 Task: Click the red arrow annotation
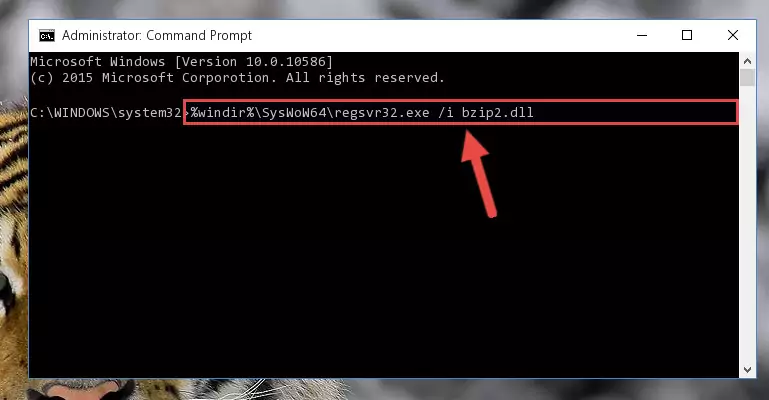(x=478, y=174)
